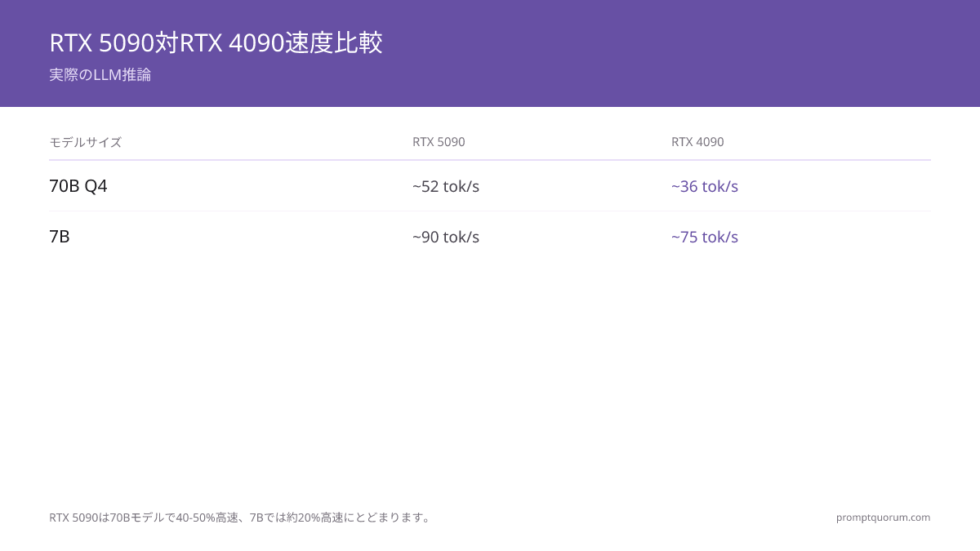Click the '70B Q4' row label
This screenshot has width=980, height=551.
point(78,186)
